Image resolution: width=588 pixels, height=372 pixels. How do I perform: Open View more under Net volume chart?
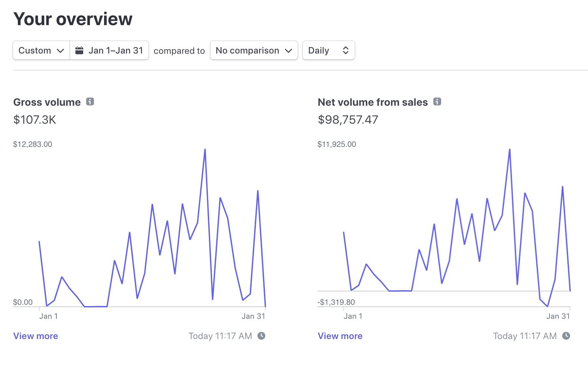coord(340,336)
